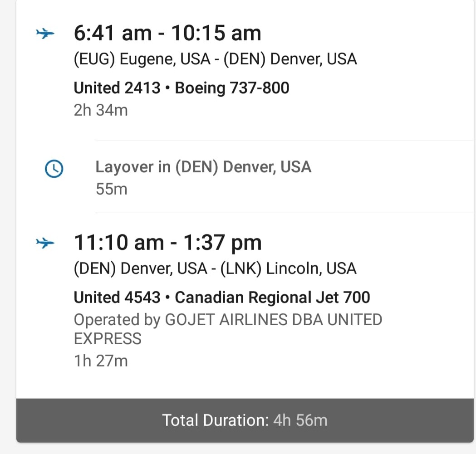
Task: Select the Canadian Regional Jet 700 aircraft label
Action: [x=272, y=298]
